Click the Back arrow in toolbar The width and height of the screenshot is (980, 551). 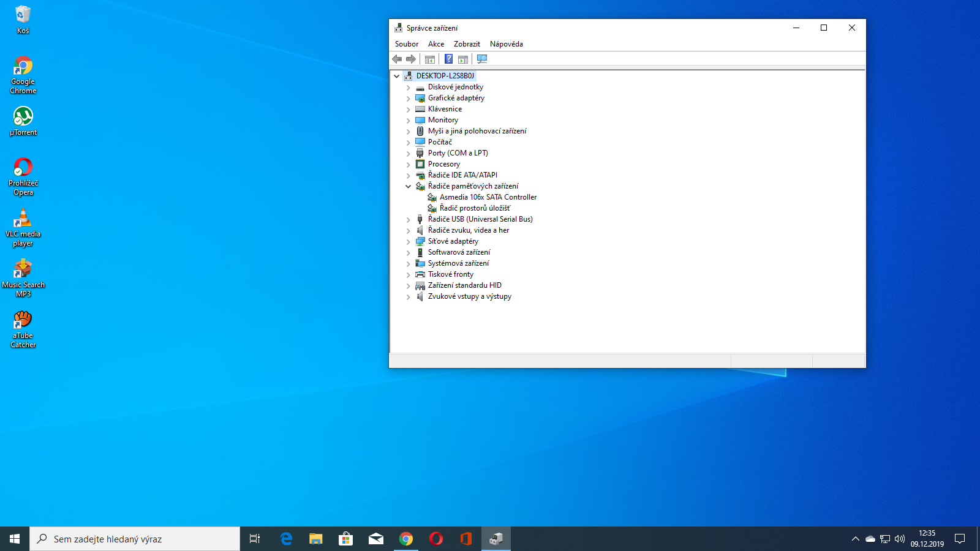397,59
